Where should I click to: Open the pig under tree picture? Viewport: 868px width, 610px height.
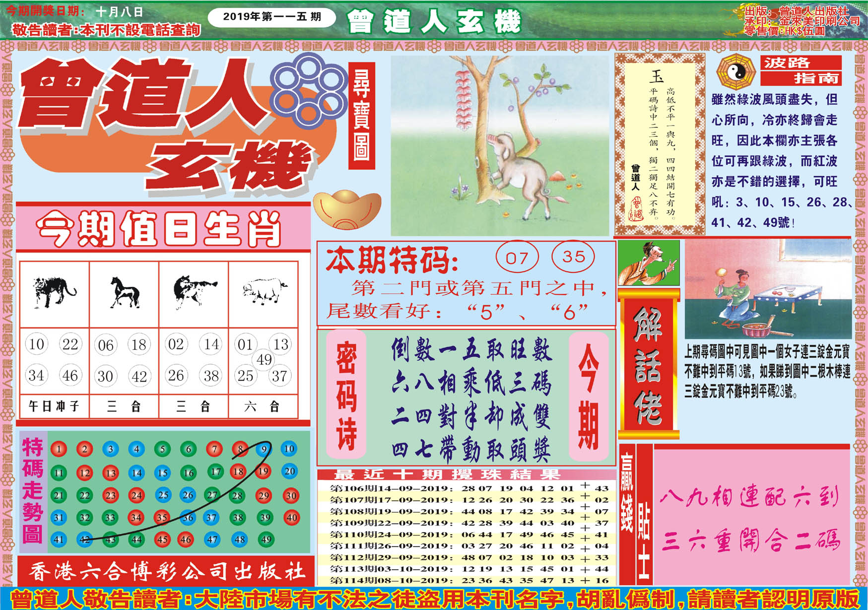tap(499, 145)
